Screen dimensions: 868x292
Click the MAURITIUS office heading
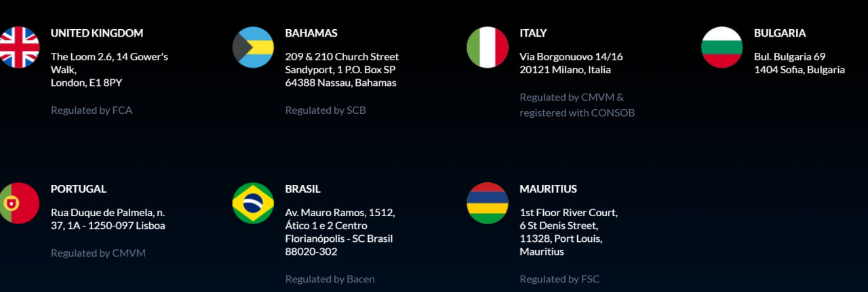(x=549, y=189)
